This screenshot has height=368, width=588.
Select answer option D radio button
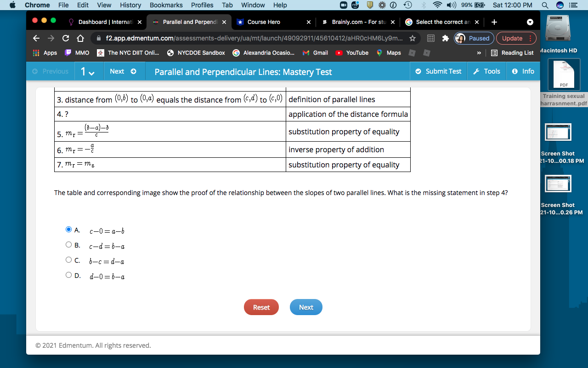click(x=69, y=275)
